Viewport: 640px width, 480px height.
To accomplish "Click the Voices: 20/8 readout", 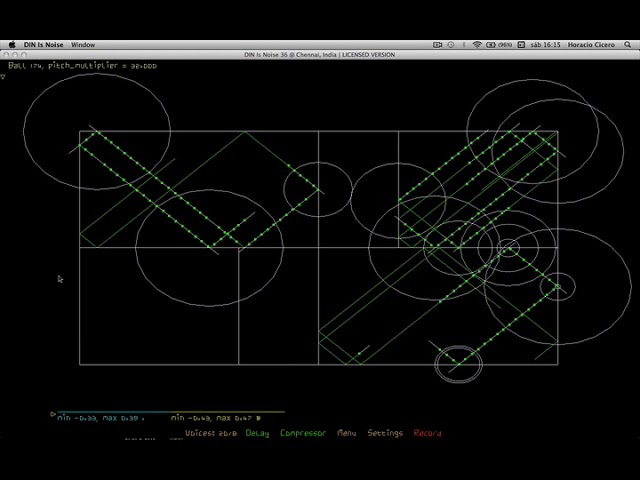I will [211, 433].
